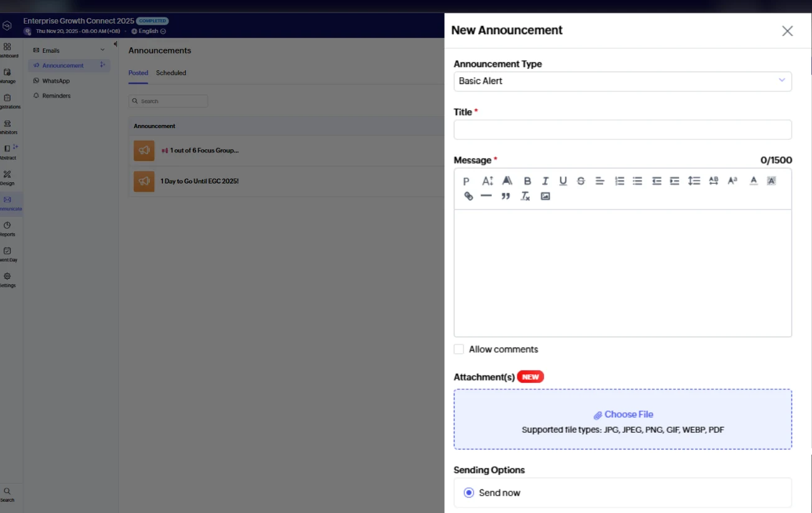812x513 pixels.
Task: Add a blockquote with the quote icon
Action: point(505,196)
